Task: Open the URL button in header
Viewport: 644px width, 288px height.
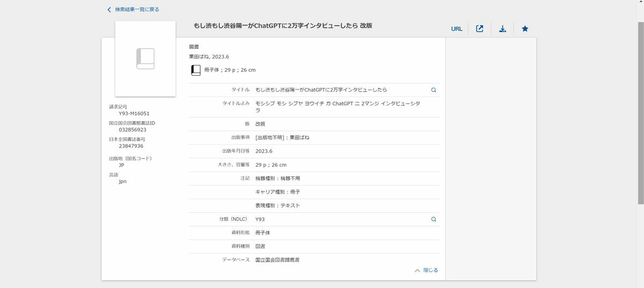Action: point(457,29)
